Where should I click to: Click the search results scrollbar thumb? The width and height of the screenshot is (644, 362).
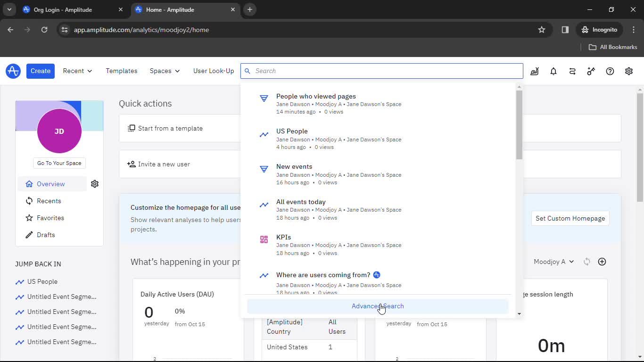[519, 125]
